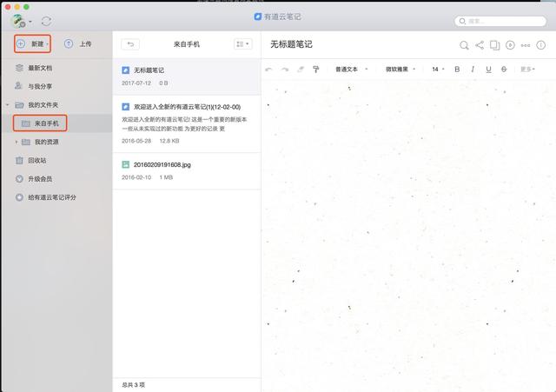Click the sync refresh icon

coord(46,19)
